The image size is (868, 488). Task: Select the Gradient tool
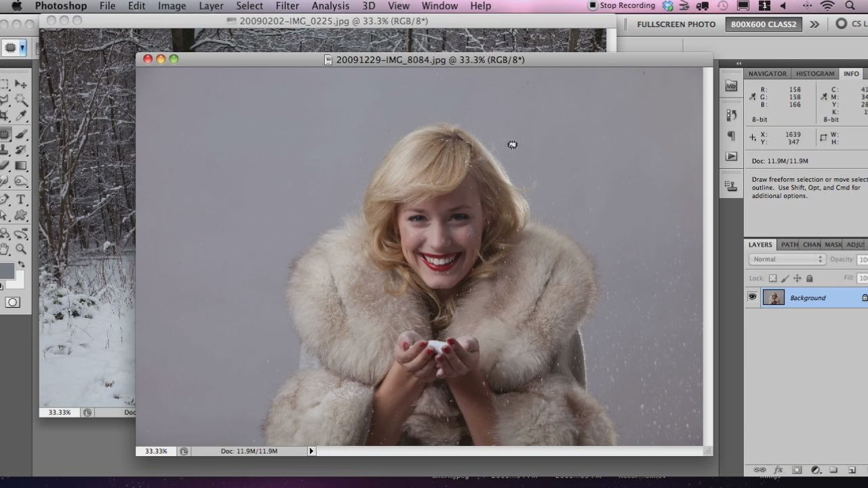22,166
